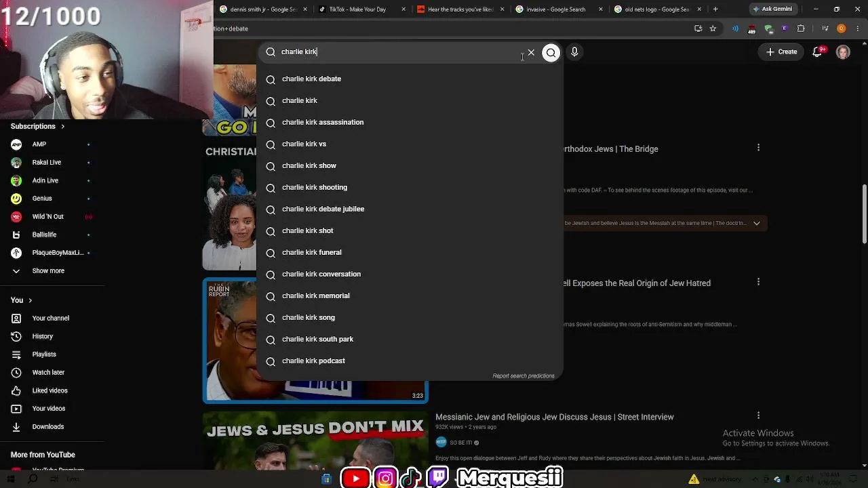Open options for Messianic Jew street interview video
Viewport: 868px width, 488px height.
[x=758, y=415]
